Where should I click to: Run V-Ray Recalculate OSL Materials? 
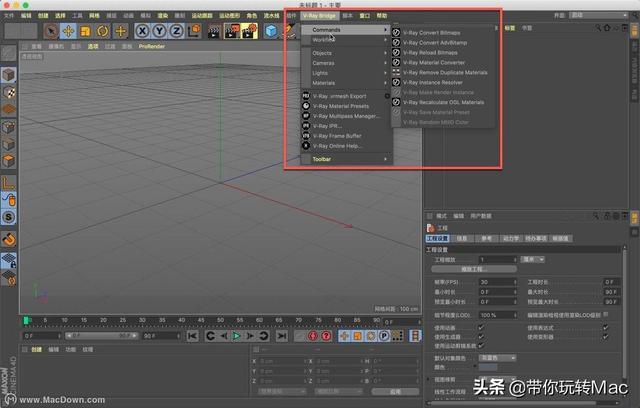443,102
